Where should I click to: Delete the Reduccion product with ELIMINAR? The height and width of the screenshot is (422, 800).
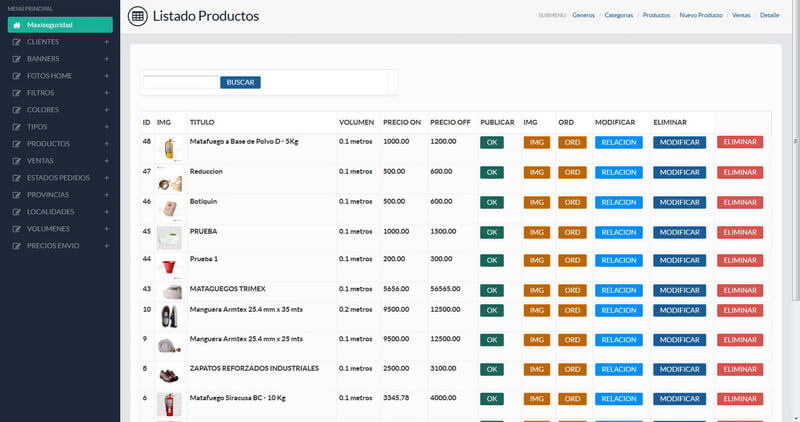click(x=739, y=172)
